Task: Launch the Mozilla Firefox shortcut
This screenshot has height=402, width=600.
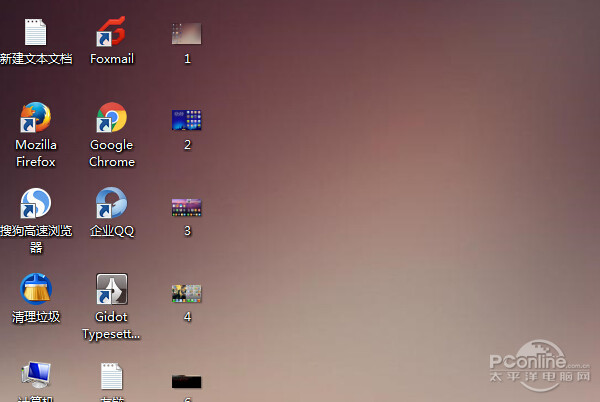Action: click(35, 117)
